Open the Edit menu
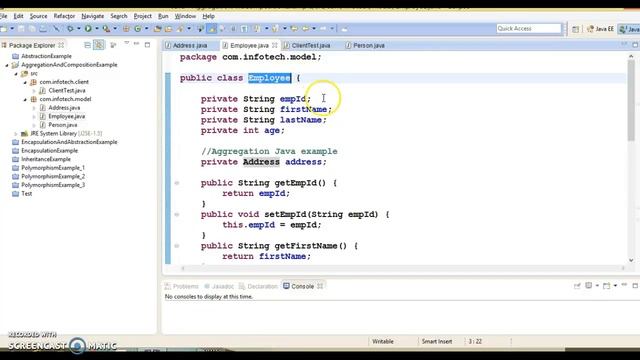This screenshot has height=360, width=640. click(18, 16)
